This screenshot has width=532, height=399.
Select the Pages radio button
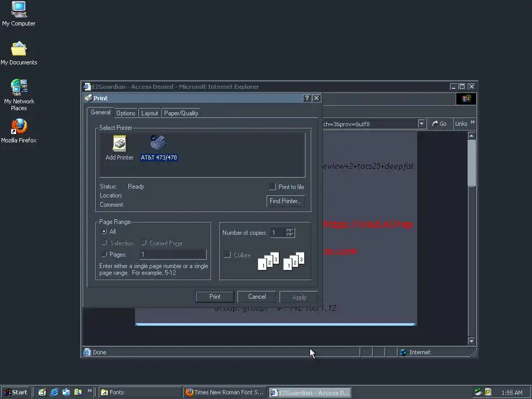(104, 254)
